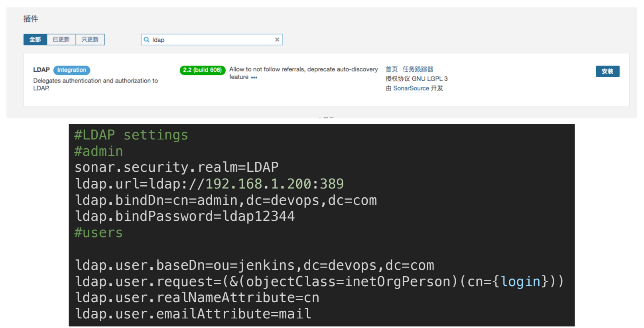Click the #LDAP settings comment

(131, 135)
